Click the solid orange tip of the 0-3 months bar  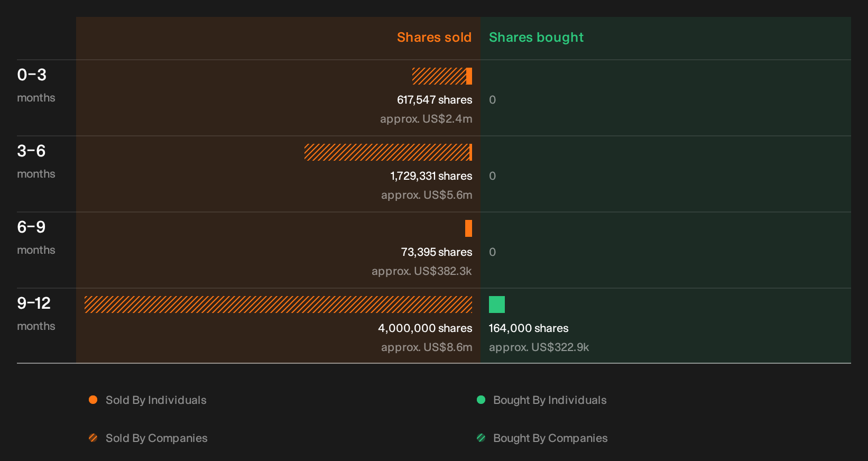(x=469, y=76)
